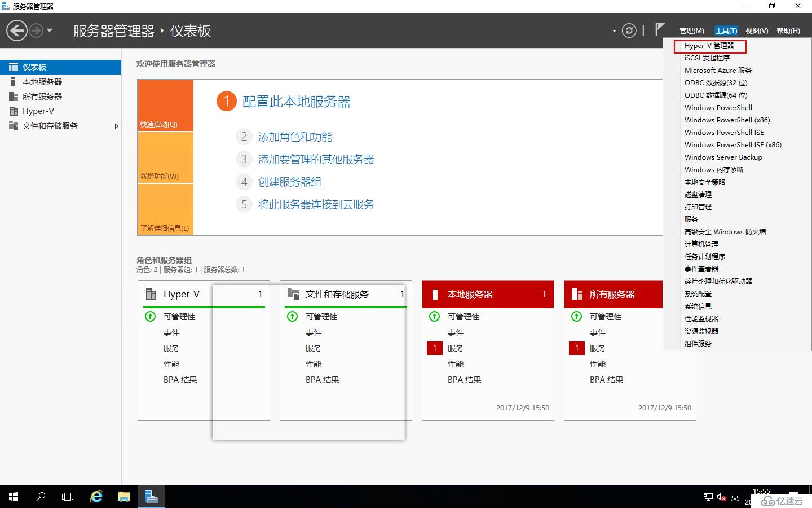Open the navigation history dropdown arrow
The image size is (812, 508).
point(50,30)
